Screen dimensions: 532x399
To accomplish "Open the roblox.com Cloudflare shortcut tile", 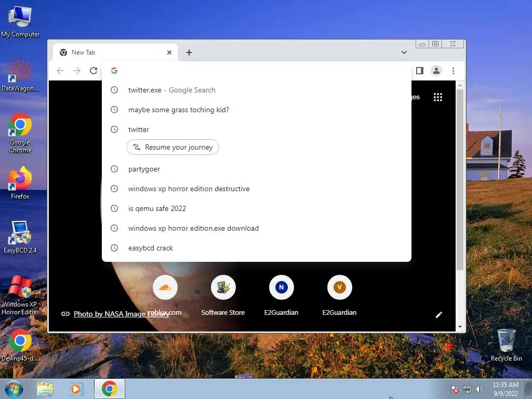I will [165, 295].
